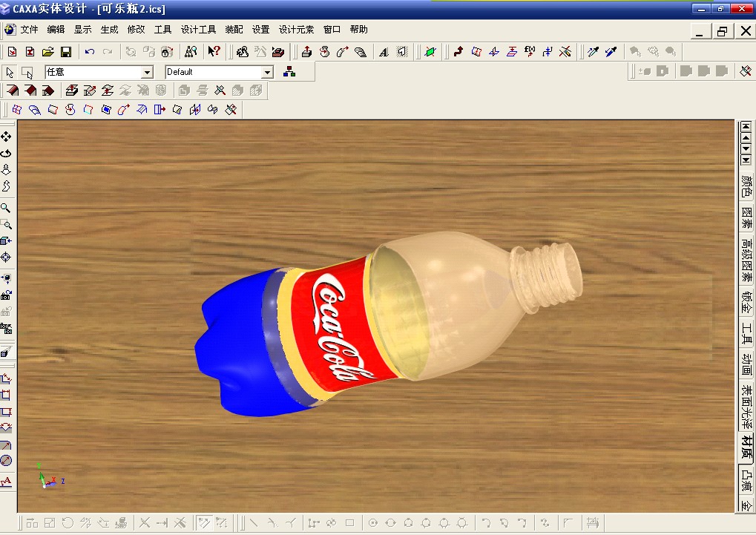The width and height of the screenshot is (756, 535).
Task: Click the Target camera crosshair tool
Action: tap(6, 257)
